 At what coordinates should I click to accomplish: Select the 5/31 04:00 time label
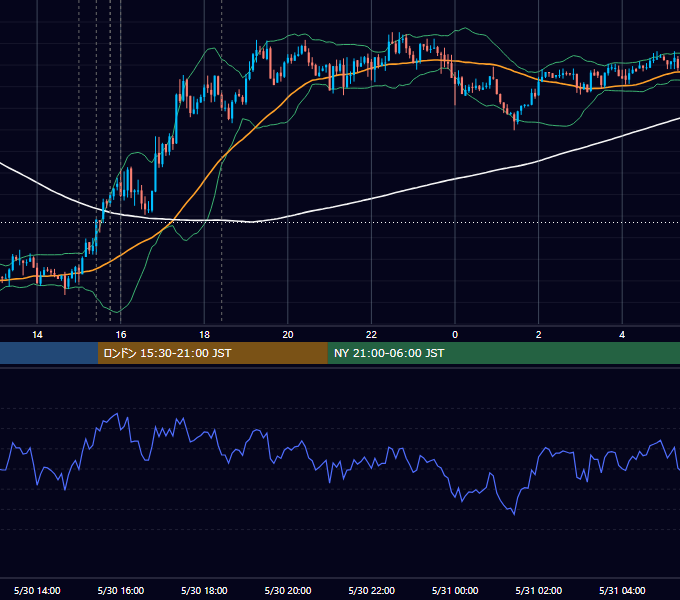[x=622, y=590]
